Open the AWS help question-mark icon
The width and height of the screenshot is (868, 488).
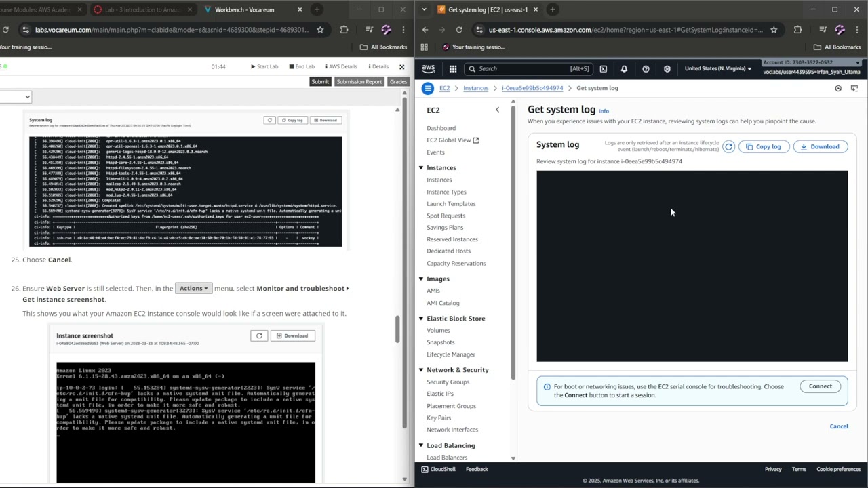point(646,68)
